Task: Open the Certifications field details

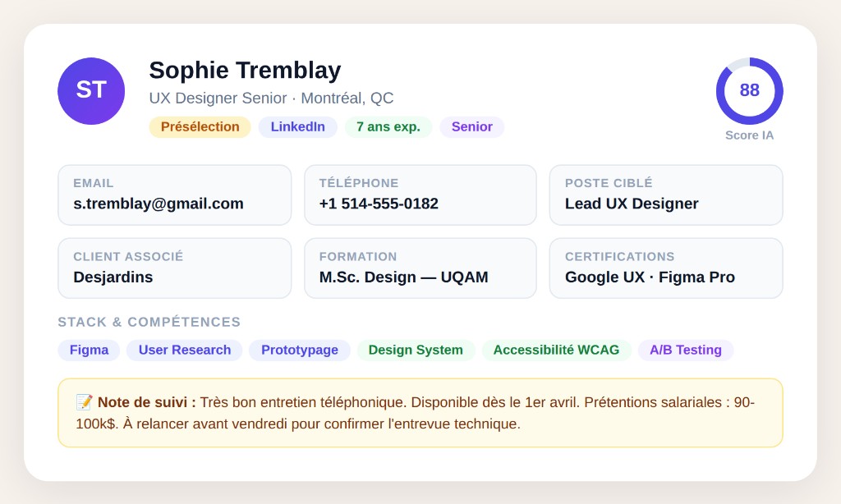Action: 666,268
